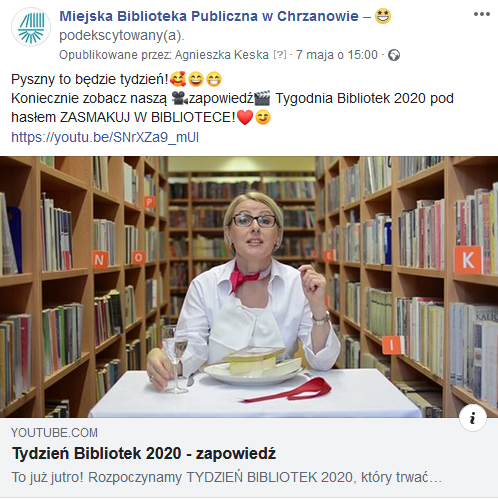This screenshot has height=499, width=498.
Task: Click the yummy face emoji ending the post
Action: (x=263, y=118)
